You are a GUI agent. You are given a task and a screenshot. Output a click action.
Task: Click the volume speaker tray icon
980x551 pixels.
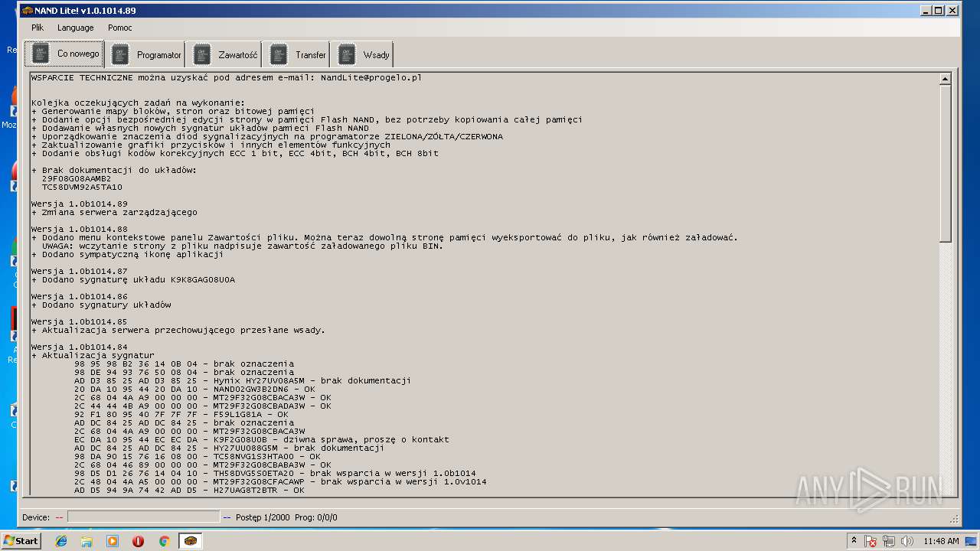coord(907,541)
